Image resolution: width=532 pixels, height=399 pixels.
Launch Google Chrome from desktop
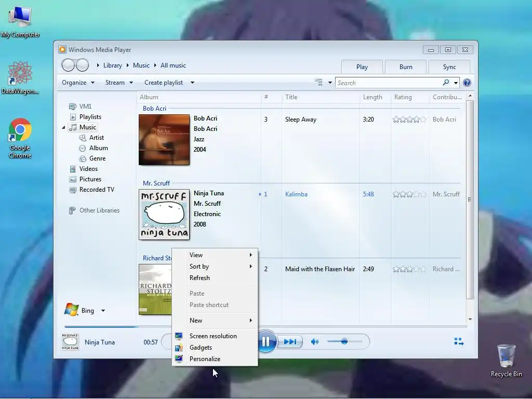tap(20, 138)
